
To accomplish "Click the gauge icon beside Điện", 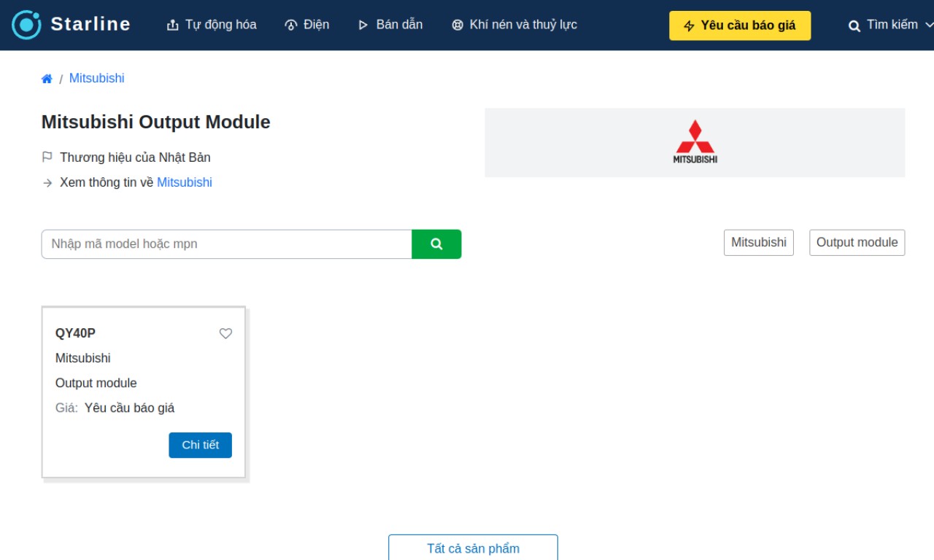I will (290, 26).
